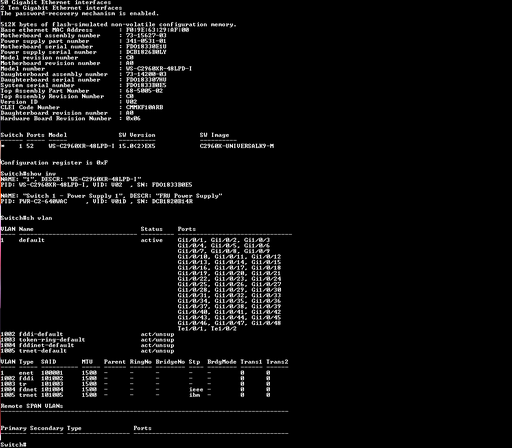The image size is (512, 448).
Task: Click the Configuration register is 0xF line
Action: coord(54,163)
